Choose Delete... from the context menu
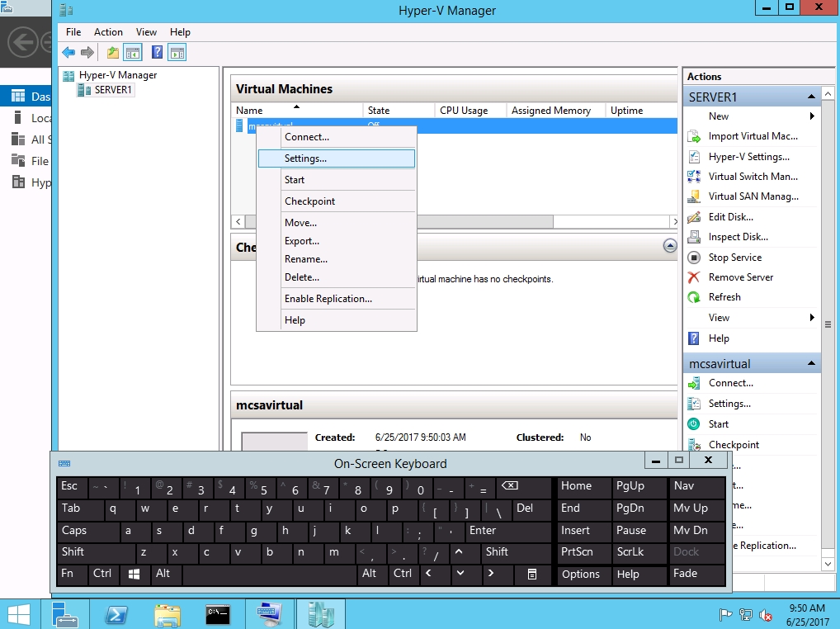 tap(337, 277)
